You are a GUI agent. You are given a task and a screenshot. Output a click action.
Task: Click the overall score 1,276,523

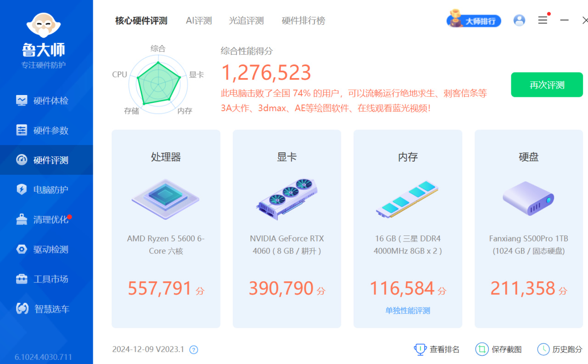266,73
